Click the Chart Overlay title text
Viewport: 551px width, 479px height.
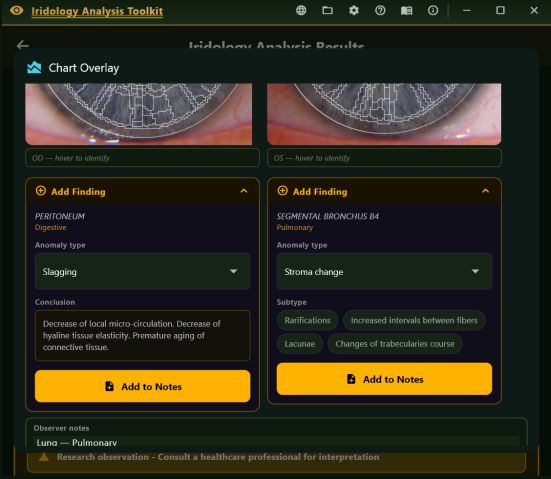[x=84, y=68]
